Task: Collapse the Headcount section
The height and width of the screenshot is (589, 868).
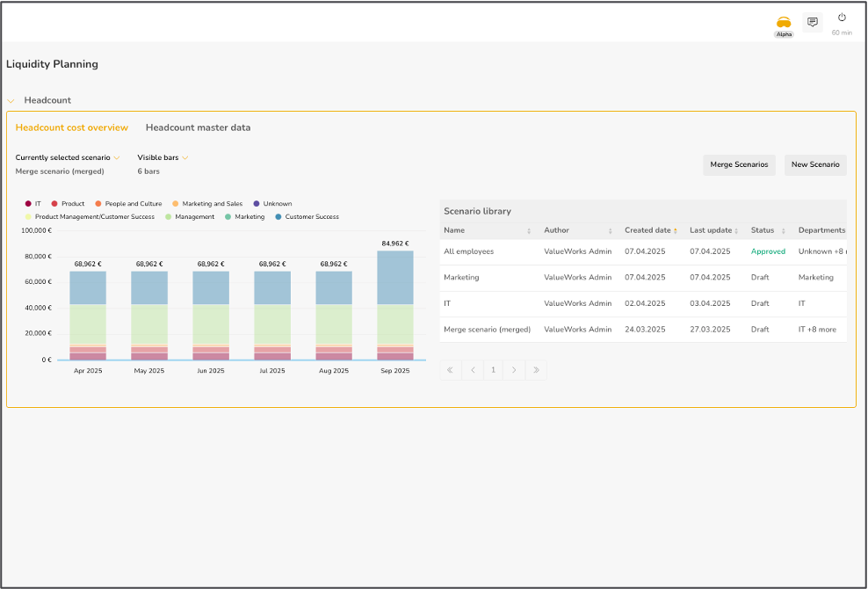Action: tap(11, 101)
